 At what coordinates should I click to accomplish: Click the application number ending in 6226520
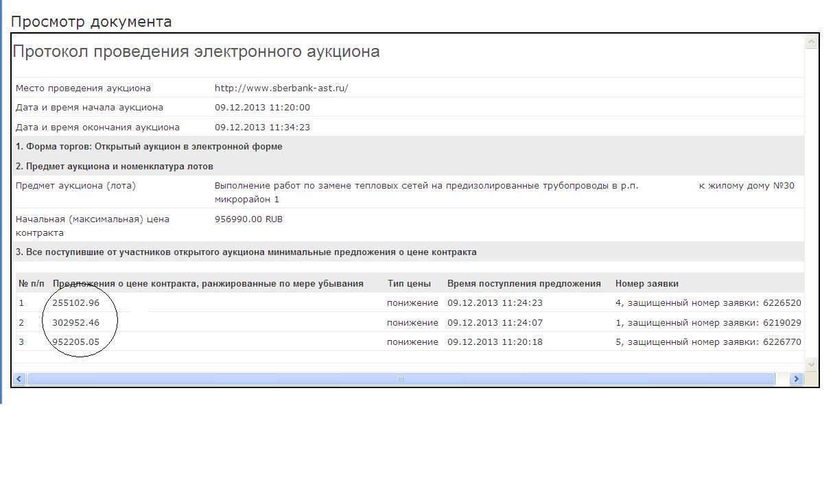coord(708,302)
